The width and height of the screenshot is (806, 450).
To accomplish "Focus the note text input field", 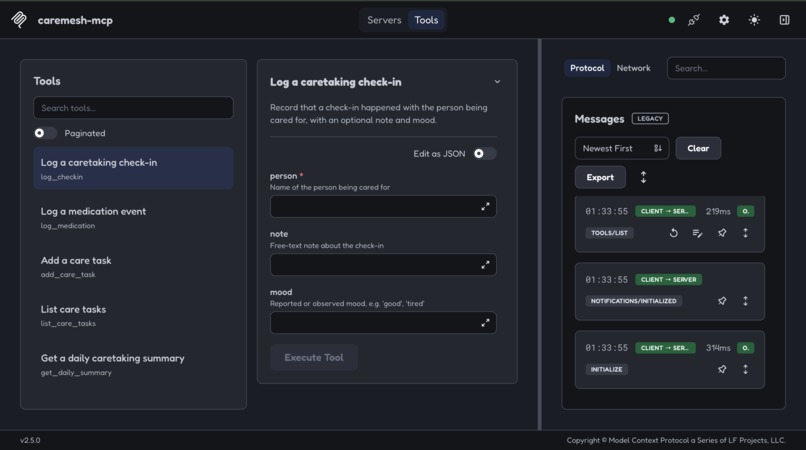I will click(x=383, y=265).
